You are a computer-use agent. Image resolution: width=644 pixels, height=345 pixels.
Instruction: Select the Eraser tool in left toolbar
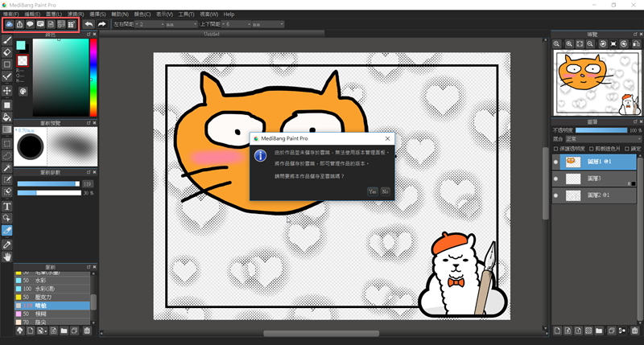coord(7,52)
